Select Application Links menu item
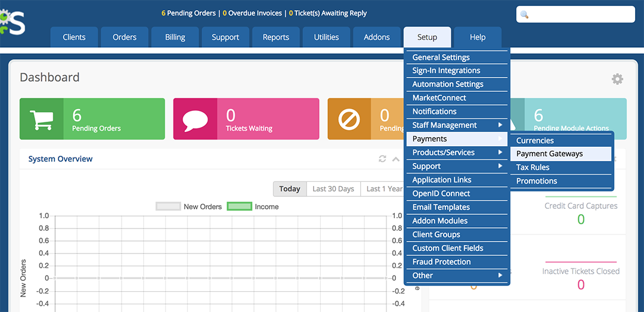Screen dimensions: 644x312 coord(457,180)
